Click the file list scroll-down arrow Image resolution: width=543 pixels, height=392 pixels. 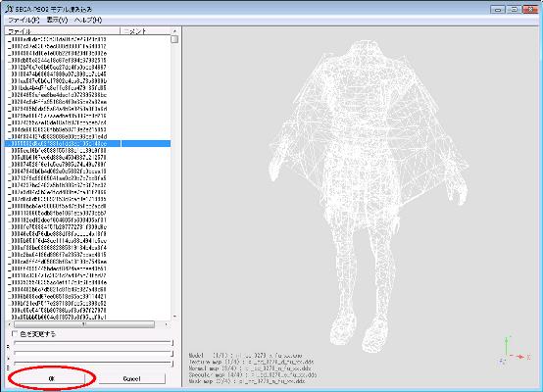coord(174,317)
